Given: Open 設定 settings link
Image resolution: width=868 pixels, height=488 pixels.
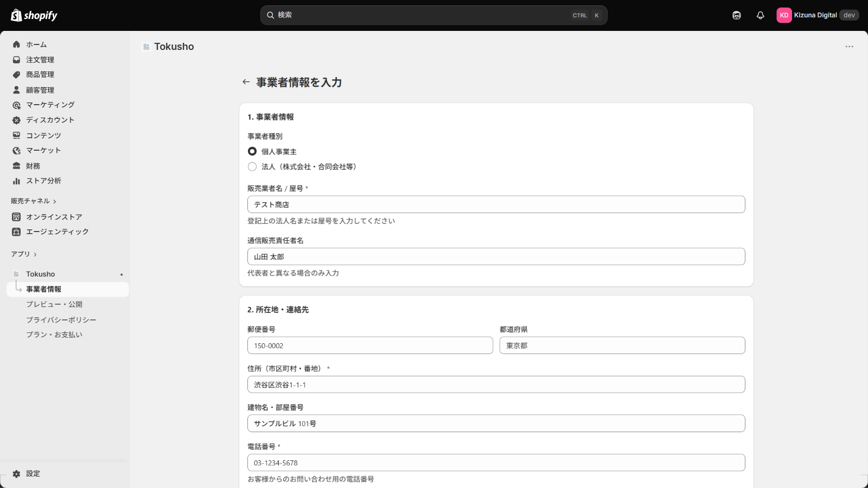Looking at the screenshot, I should pyautogui.click(x=33, y=474).
